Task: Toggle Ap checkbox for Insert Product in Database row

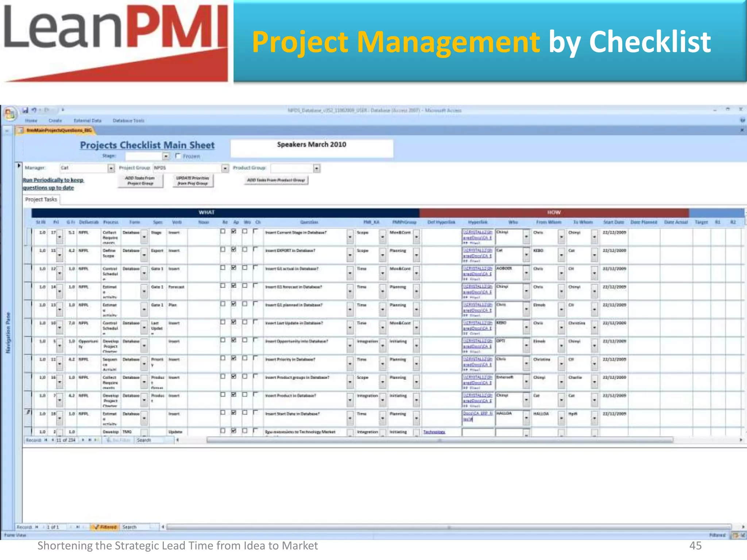Action: pyautogui.click(x=234, y=394)
